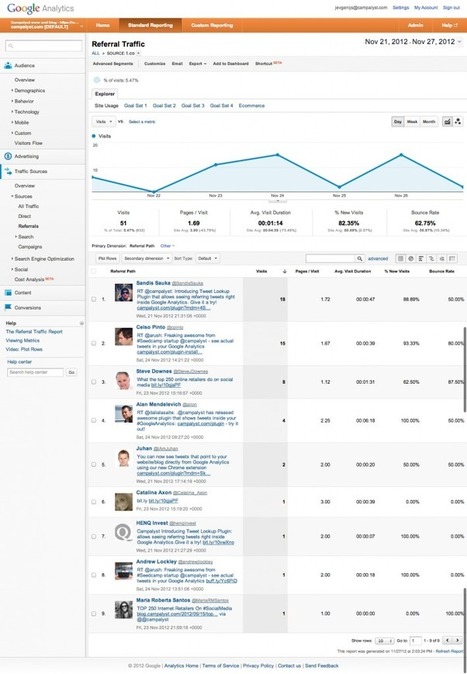This screenshot has width=467, height=674.
Task: Open the Visits metric dropdown above chart
Action: tap(103, 122)
